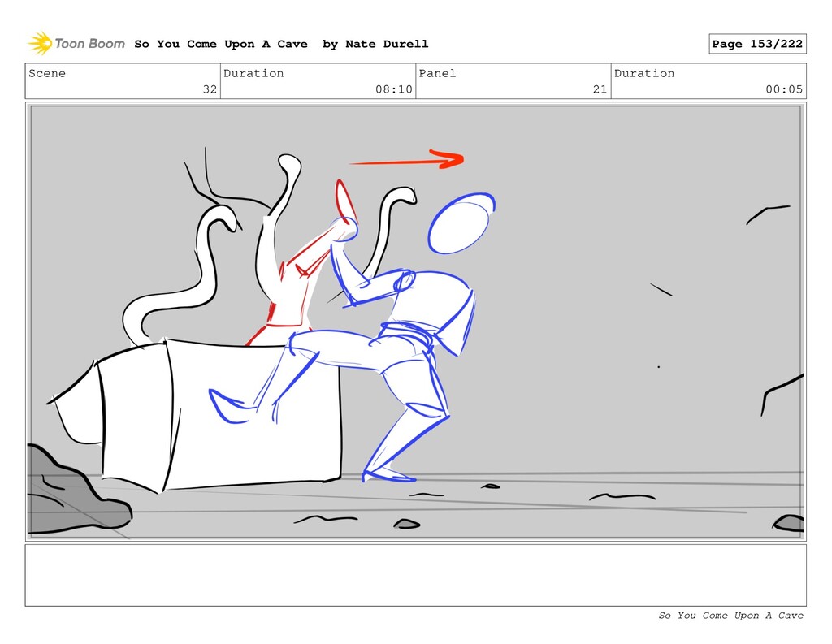Click the author text 'by Nate Durell'
The height and width of the screenshot is (644, 832).
click(375, 44)
